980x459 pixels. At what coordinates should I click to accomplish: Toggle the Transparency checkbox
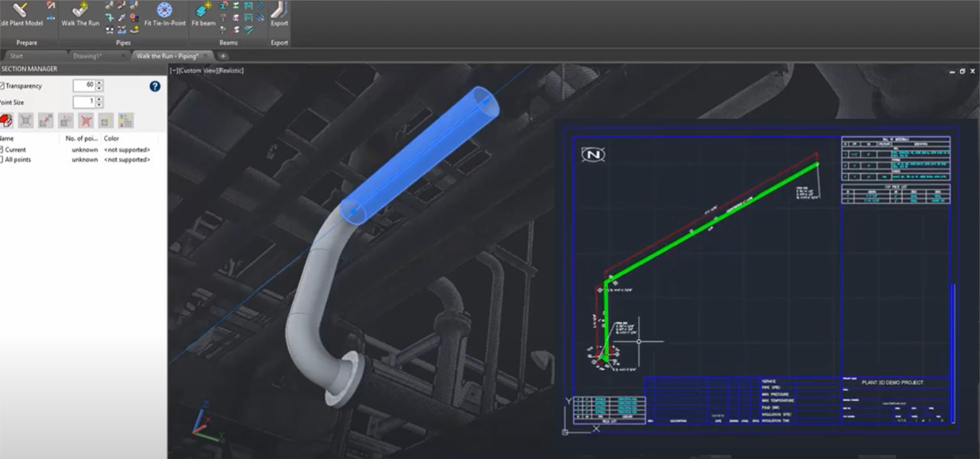pos(2,86)
